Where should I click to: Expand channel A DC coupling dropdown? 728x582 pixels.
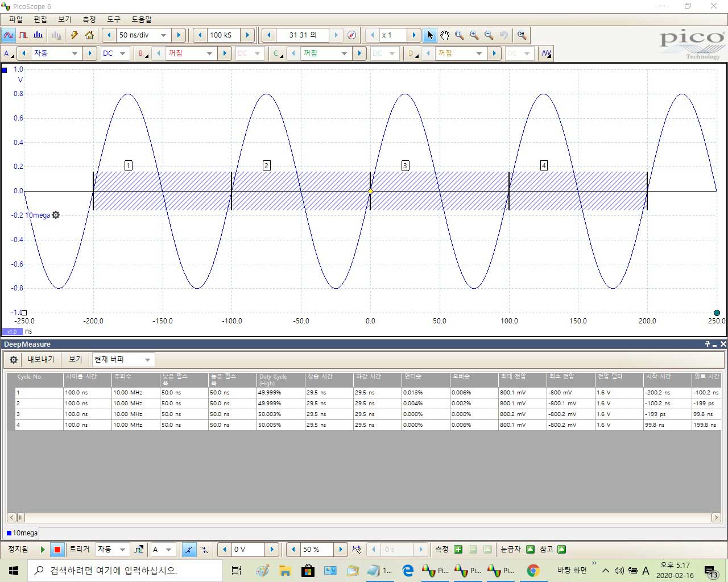pos(122,53)
